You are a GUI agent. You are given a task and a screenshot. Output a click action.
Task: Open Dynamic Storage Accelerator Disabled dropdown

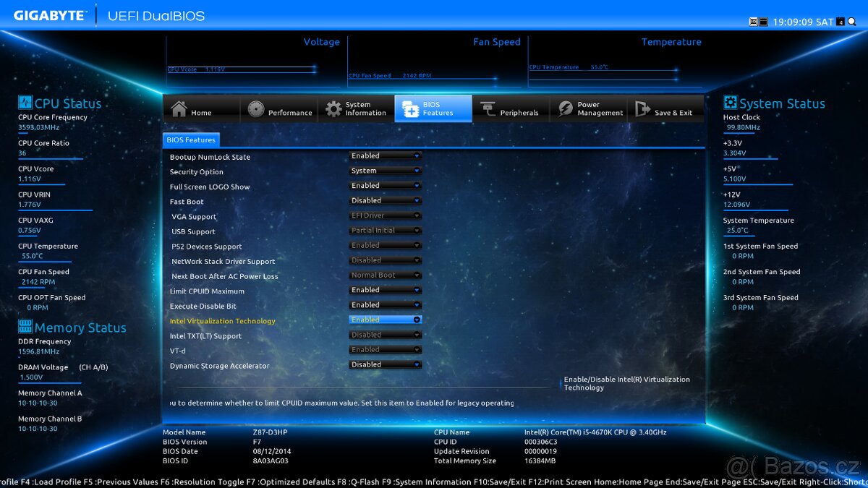385,365
